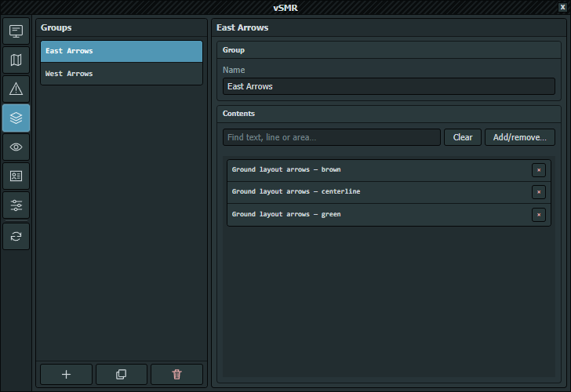The width and height of the screenshot is (571, 392).
Task: Open the eye visibility section icon
Action: click(16, 147)
